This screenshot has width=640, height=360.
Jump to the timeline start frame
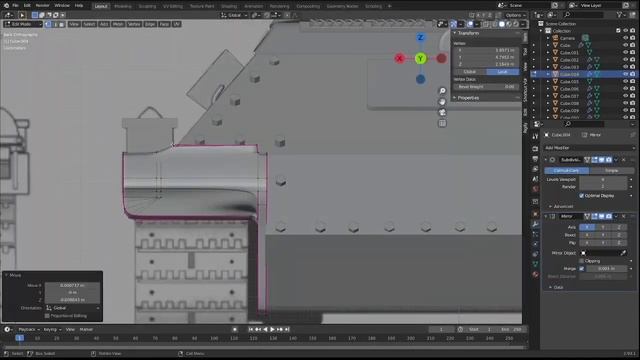[x=251, y=329]
